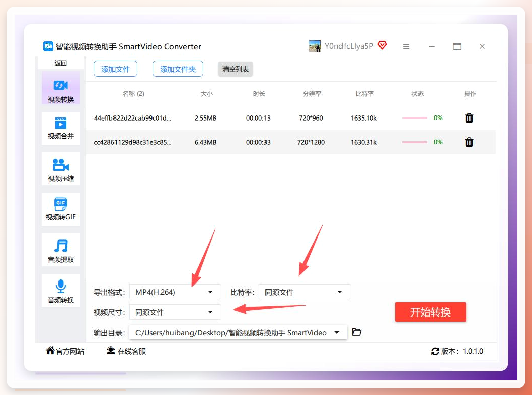The image size is (532, 395).
Task: Click the 分辨率 column header
Action: pos(312,94)
